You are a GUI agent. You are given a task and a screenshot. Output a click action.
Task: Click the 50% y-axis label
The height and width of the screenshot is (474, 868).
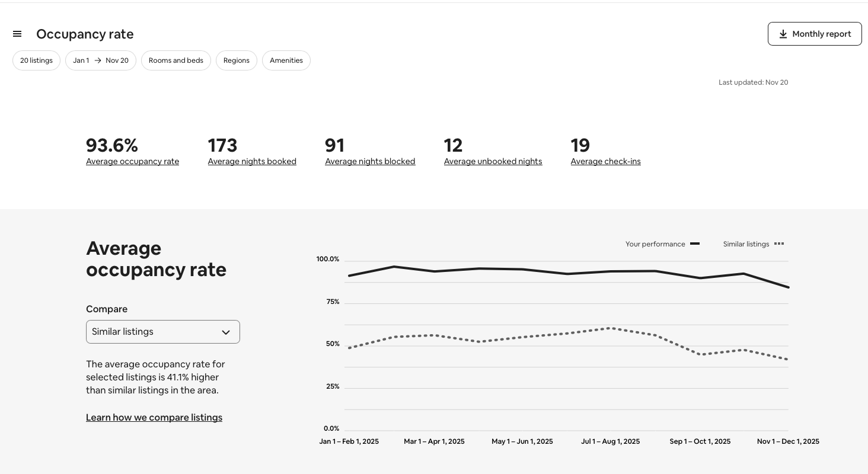coord(333,344)
